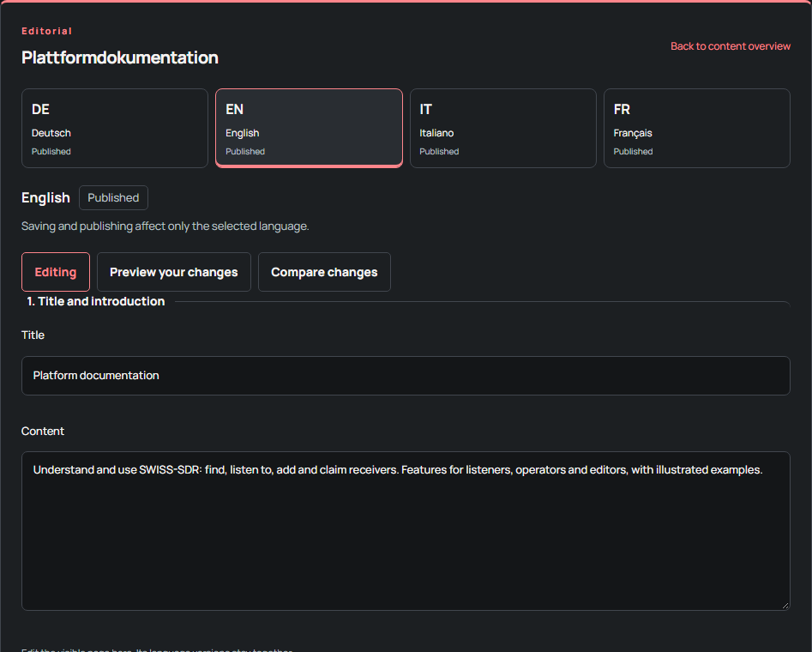Click the 'Title' field label
The height and width of the screenshot is (652, 812).
coord(33,335)
